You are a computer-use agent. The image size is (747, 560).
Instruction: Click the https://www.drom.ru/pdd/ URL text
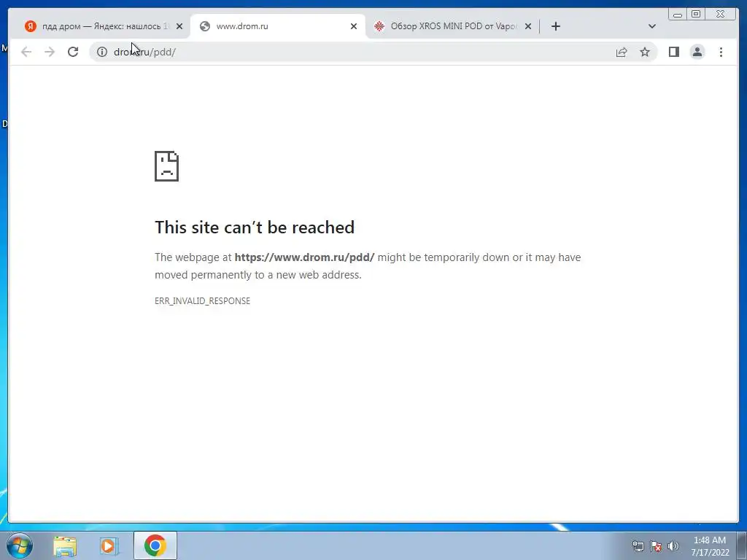304,257
